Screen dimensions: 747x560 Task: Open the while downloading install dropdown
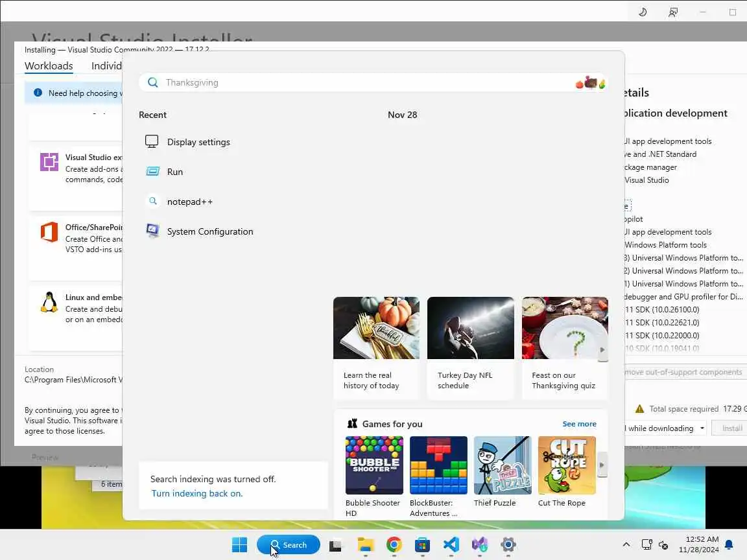tap(665, 428)
